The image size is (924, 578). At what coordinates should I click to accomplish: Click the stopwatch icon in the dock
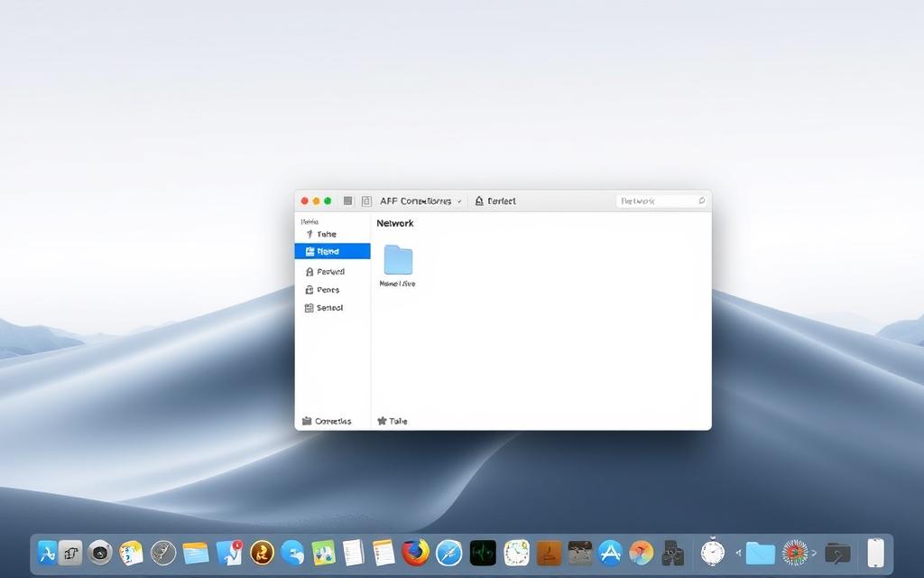(713, 552)
